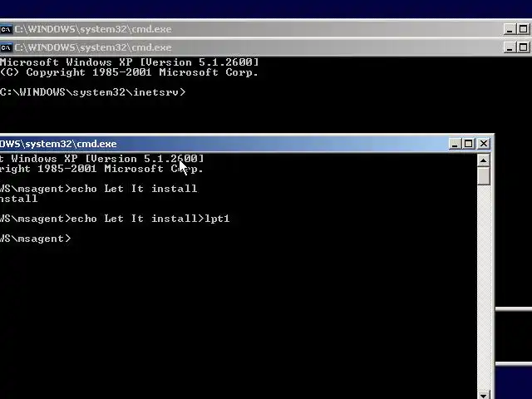Click the active window title 'system32\cmd.exe'
This screenshot has height=399, width=532.
[58, 144]
